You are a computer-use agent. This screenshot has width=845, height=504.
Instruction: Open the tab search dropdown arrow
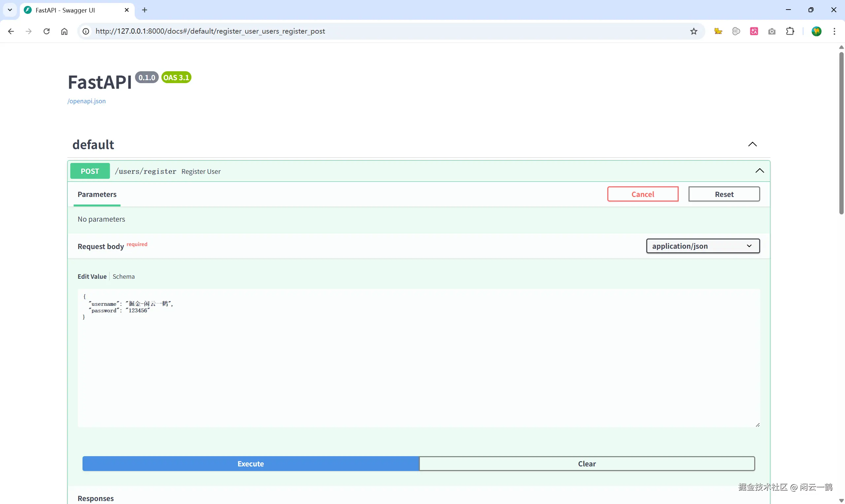click(10, 10)
